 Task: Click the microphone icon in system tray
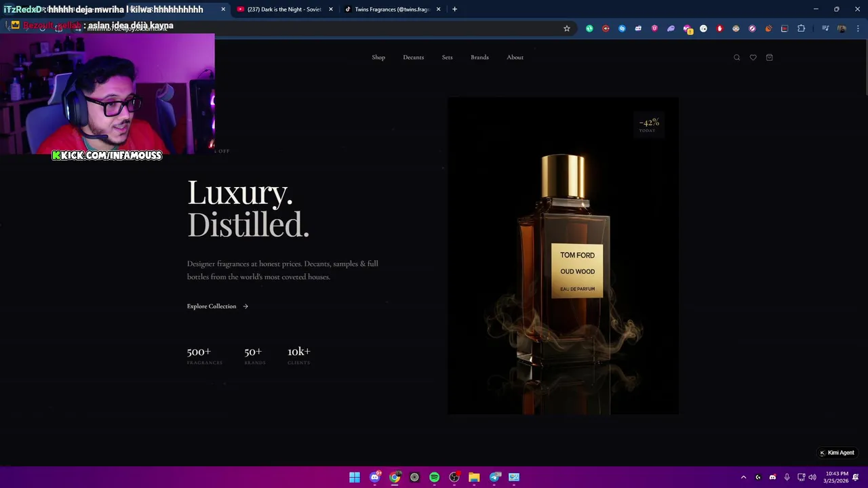tap(787, 477)
